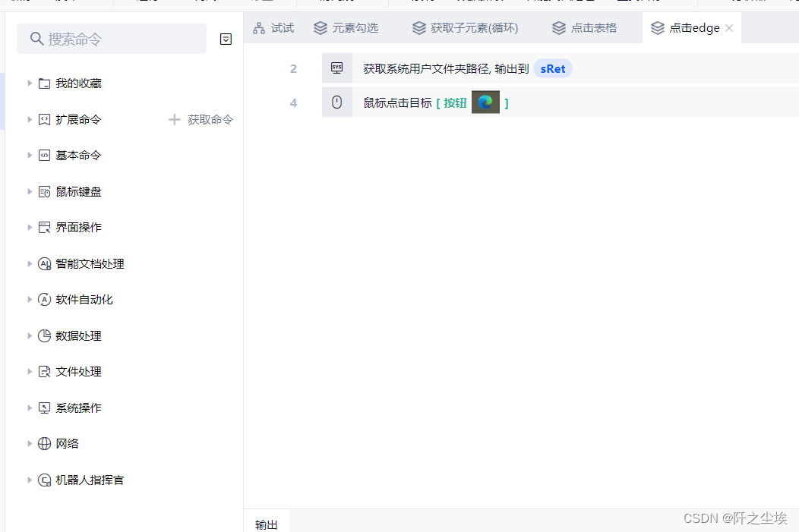Select the 点击edge tab label
Image resolution: width=799 pixels, height=532 pixels.
pyautogui.click(x=694, y=28)
